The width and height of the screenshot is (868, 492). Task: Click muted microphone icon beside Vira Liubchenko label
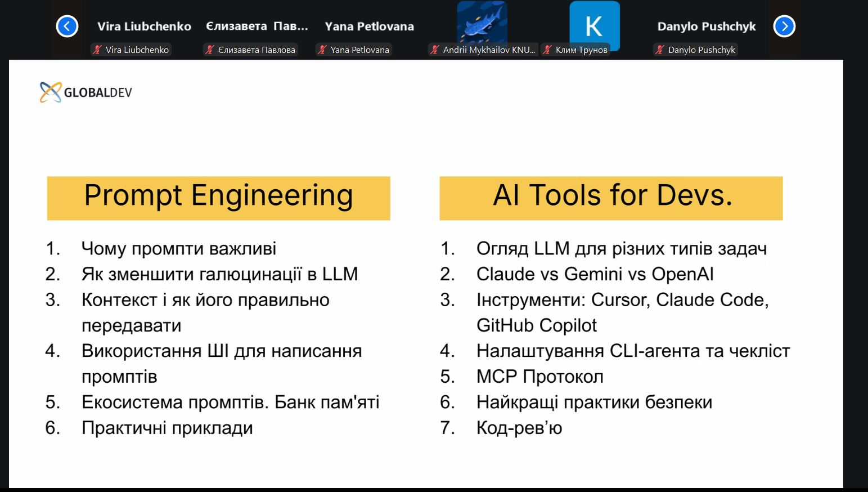pyautogui.click(x=98, y=50)
